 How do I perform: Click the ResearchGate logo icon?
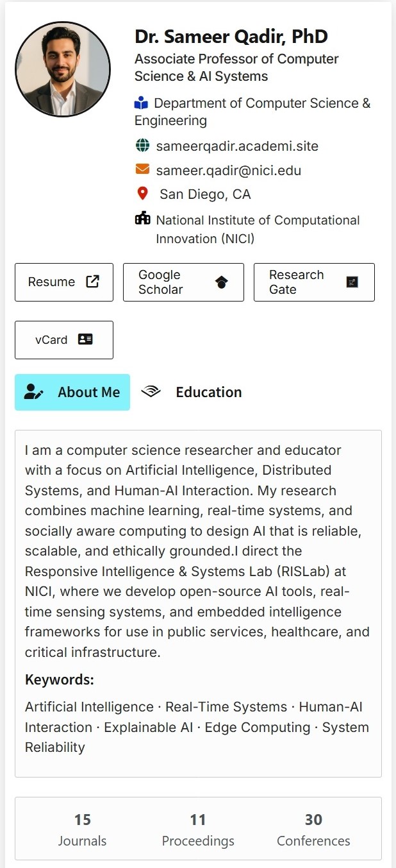point(352,282)
